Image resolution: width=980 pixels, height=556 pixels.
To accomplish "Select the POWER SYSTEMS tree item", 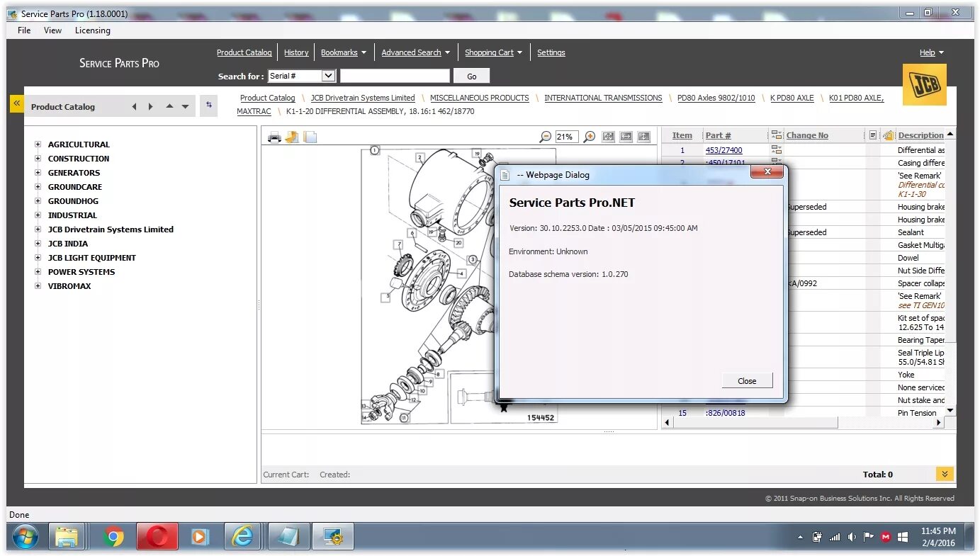I will coord(81,272).
